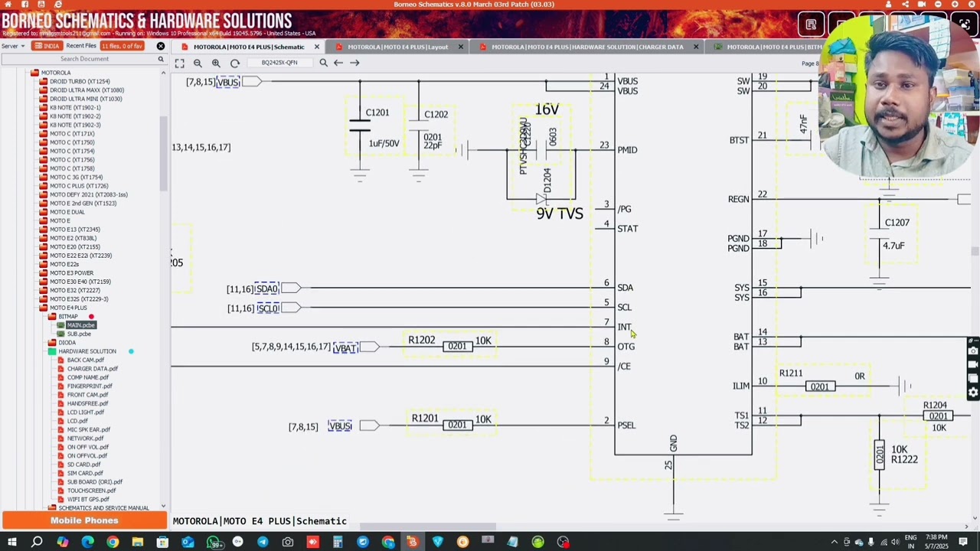This screenshot has width=980, height=551.
Task: Go to next search result arrow
Action: 354,63
